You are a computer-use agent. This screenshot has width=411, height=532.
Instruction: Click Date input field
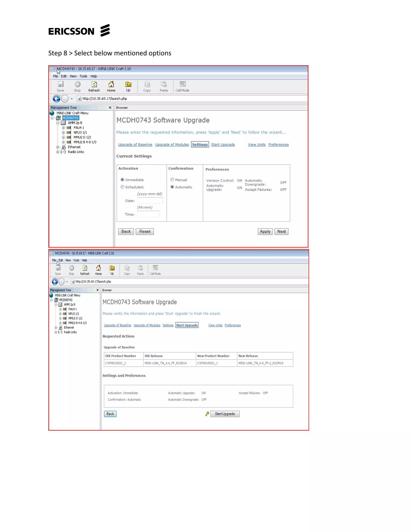point(150,201)
